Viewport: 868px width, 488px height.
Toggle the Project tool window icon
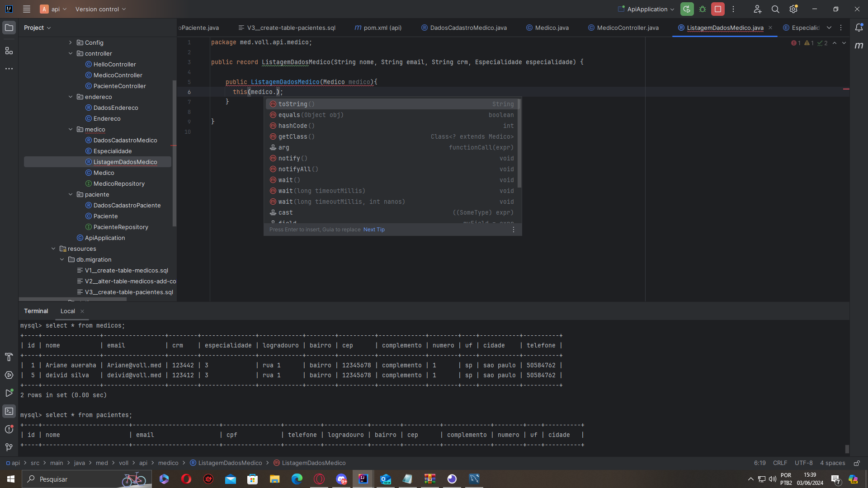(x=9, y=28)
